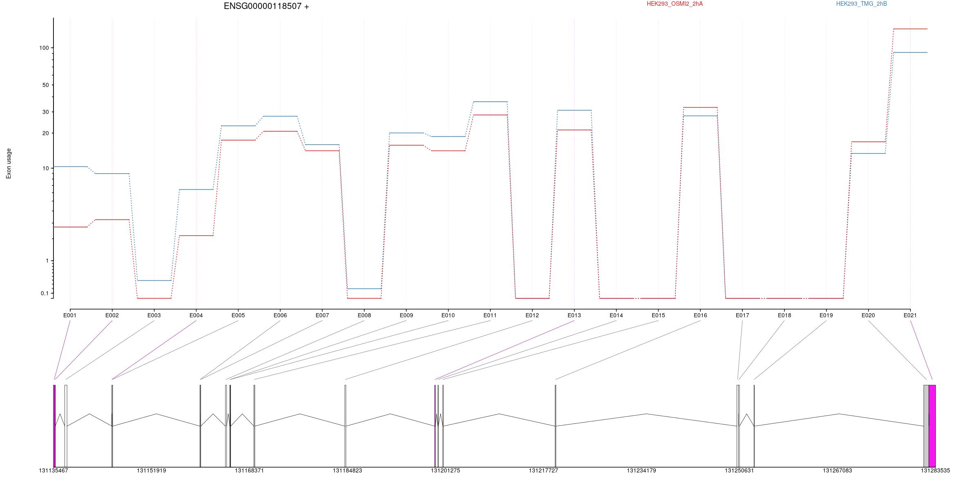980x490 pixels.
Task: Click the blue E013 usage line segment
Action: pos(574,110)
